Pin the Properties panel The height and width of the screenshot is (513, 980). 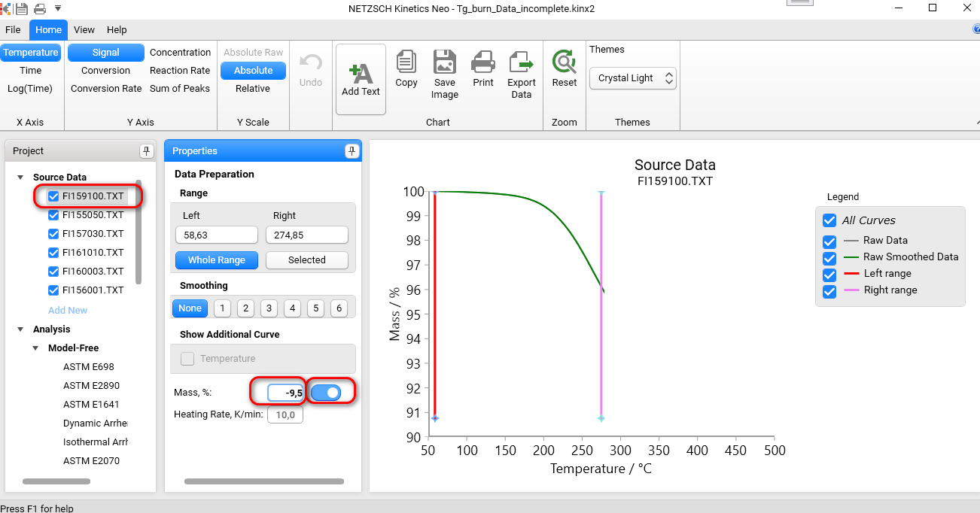(x=351, y=150)
